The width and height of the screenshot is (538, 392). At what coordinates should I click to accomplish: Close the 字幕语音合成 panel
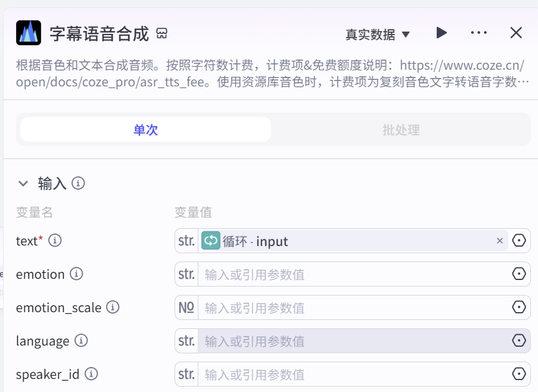(516, 33)
